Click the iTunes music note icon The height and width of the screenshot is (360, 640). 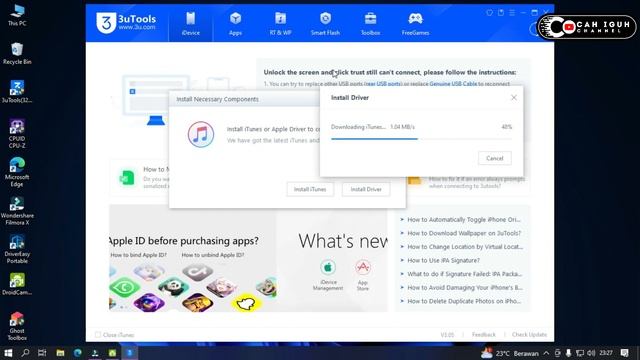click(x=201, y=134)
